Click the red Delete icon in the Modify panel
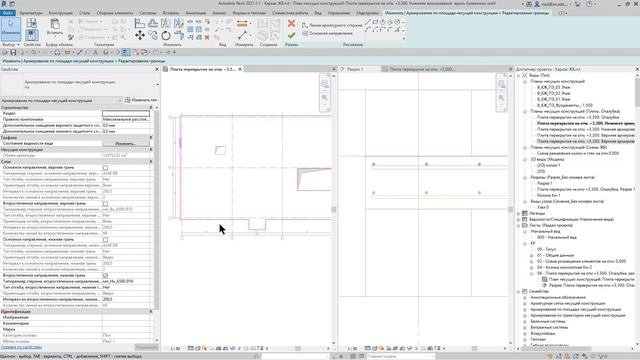Screen dimensions: 640x360 pos(207,38)
